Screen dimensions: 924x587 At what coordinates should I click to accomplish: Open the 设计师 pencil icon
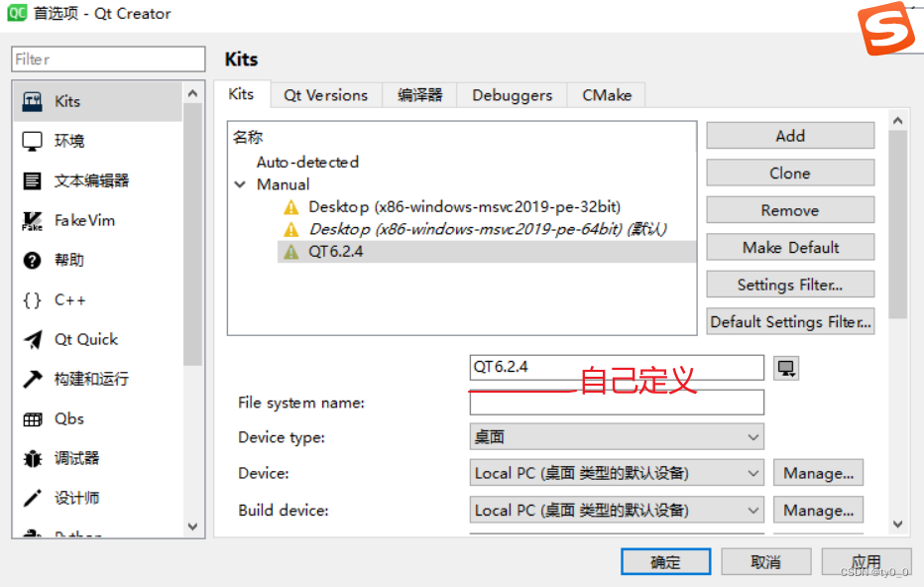(x=33, y=498)
